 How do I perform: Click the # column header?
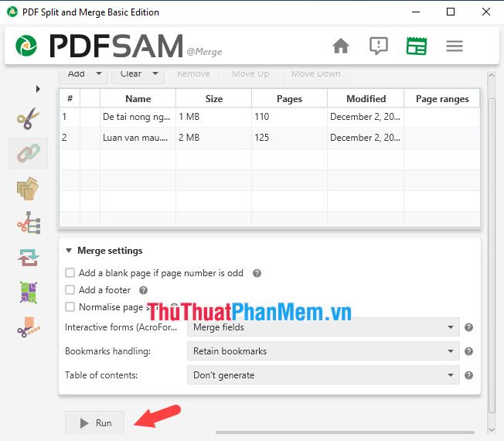click(70, 98)
